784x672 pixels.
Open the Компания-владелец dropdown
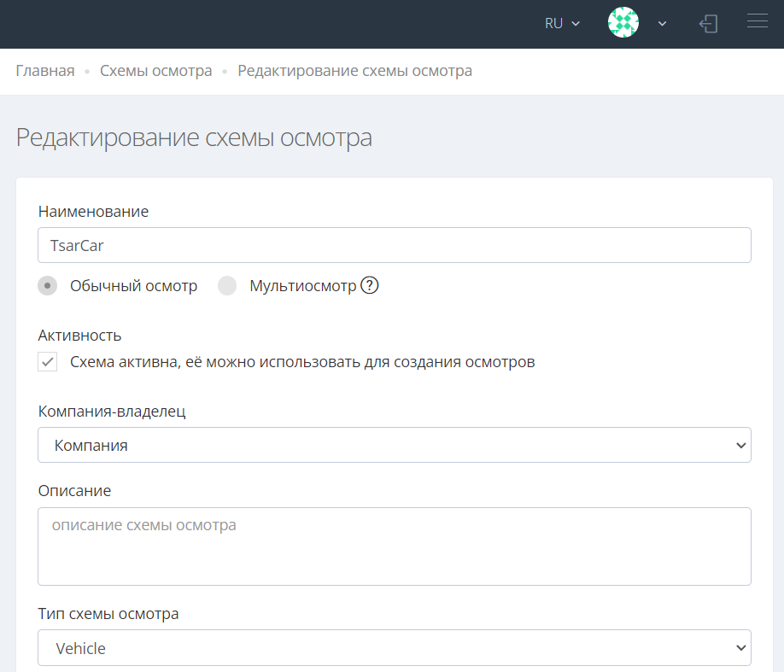click(394, 445)
